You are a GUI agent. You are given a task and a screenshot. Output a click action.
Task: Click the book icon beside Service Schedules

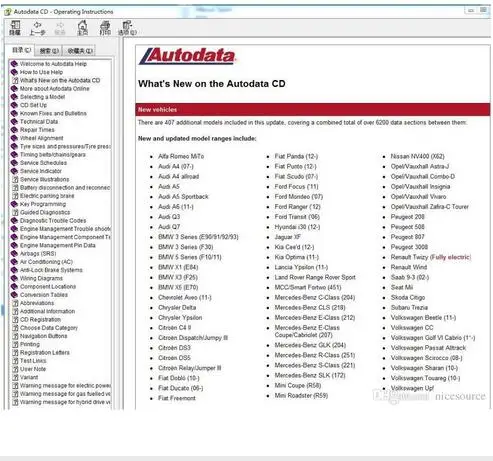[14, 163]
